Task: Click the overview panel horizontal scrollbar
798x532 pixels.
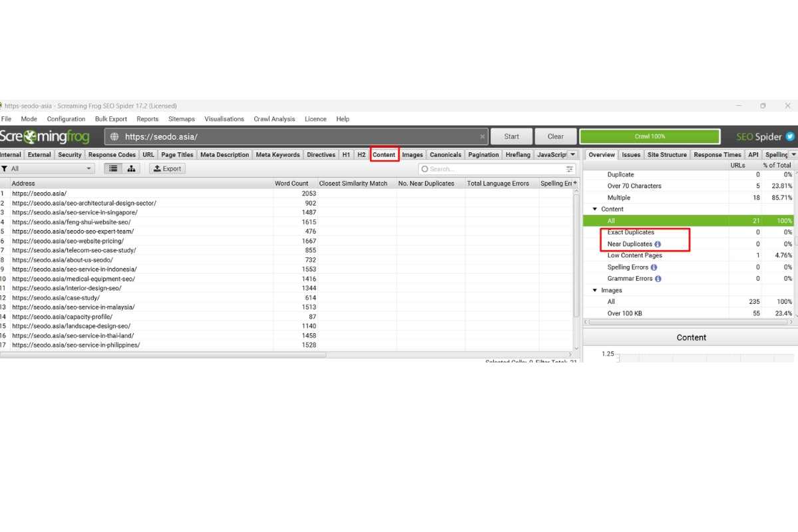Action: pos(689,322)
